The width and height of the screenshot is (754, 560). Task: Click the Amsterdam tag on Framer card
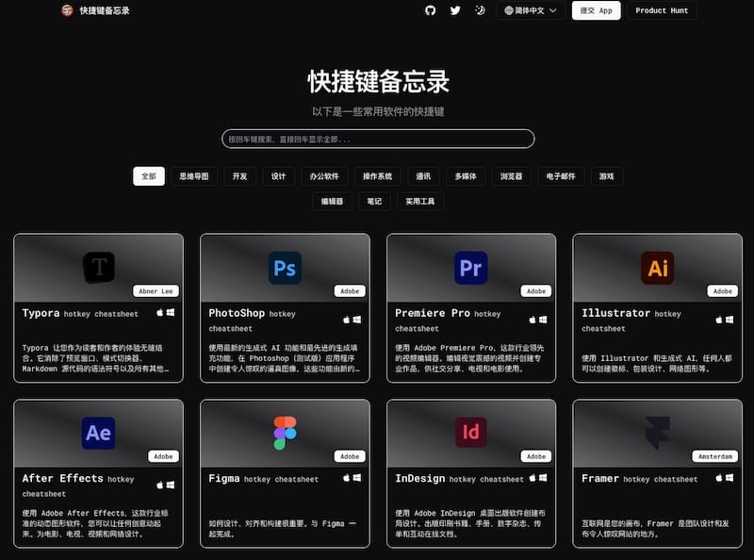(715, 456)
